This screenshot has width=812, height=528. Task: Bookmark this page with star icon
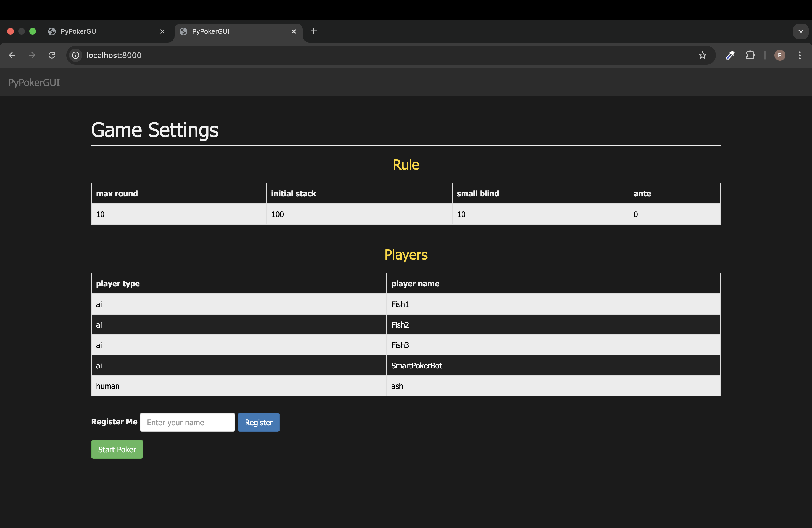pos(702,55)
